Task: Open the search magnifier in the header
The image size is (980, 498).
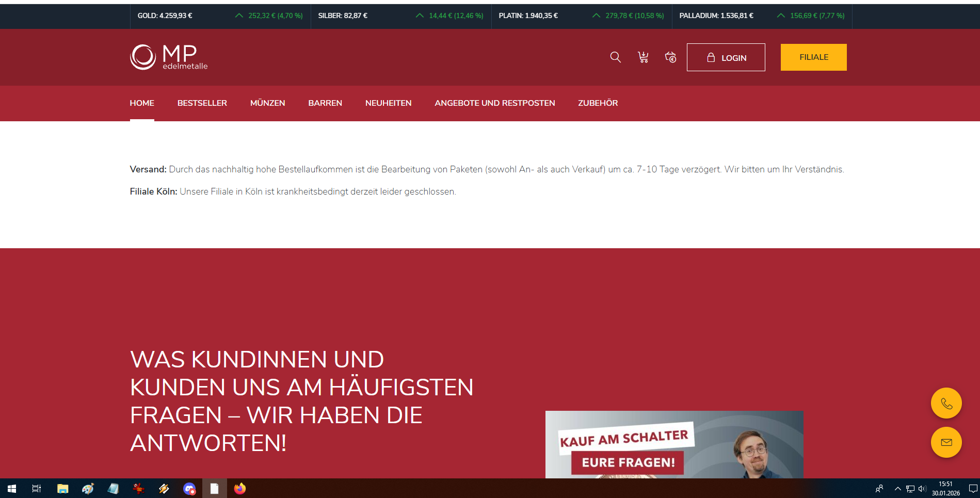Action: [615, 57]
